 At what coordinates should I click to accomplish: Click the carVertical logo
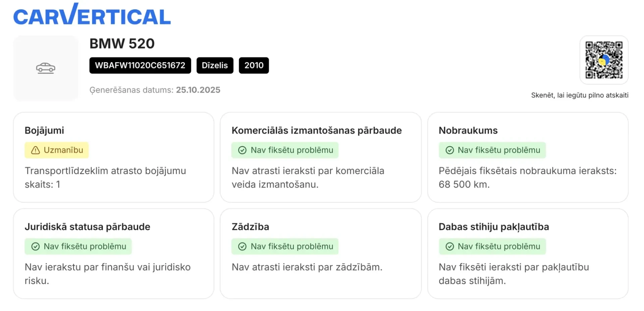(x=92, y=15)
